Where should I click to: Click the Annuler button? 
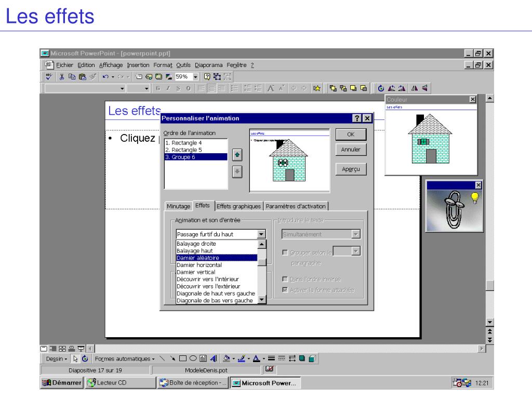click(351, 149)
